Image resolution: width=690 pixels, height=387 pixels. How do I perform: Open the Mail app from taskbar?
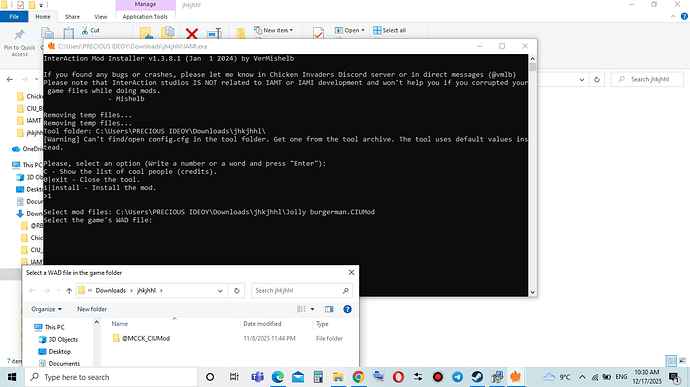tap(298, 377)
